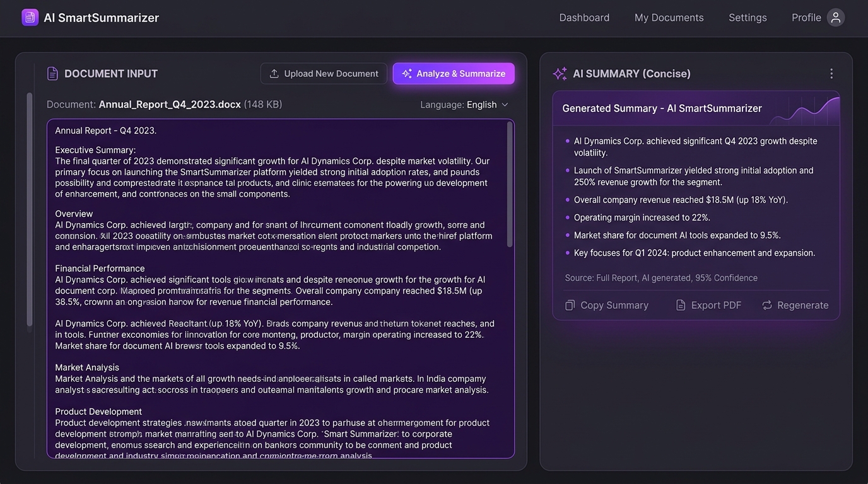
Task: Click the sparkle icon on Analyze button
Action: coord(407,74)
